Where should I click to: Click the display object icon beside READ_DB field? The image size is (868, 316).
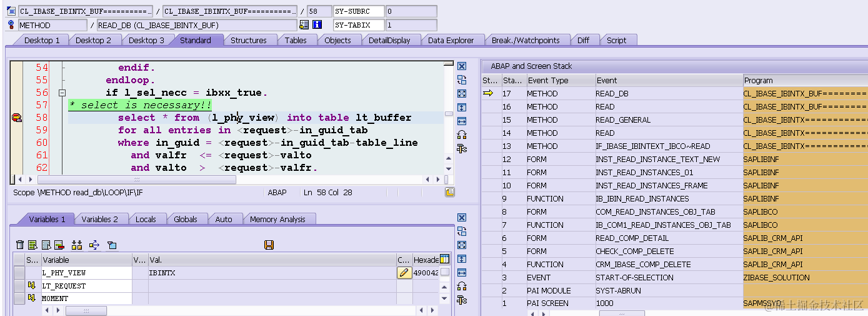[304, 25]
